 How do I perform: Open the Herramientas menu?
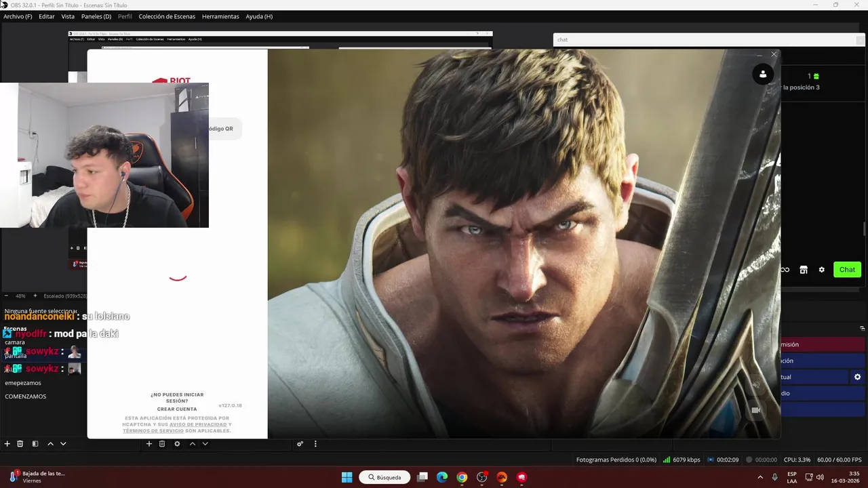click(x=220, y=16)
